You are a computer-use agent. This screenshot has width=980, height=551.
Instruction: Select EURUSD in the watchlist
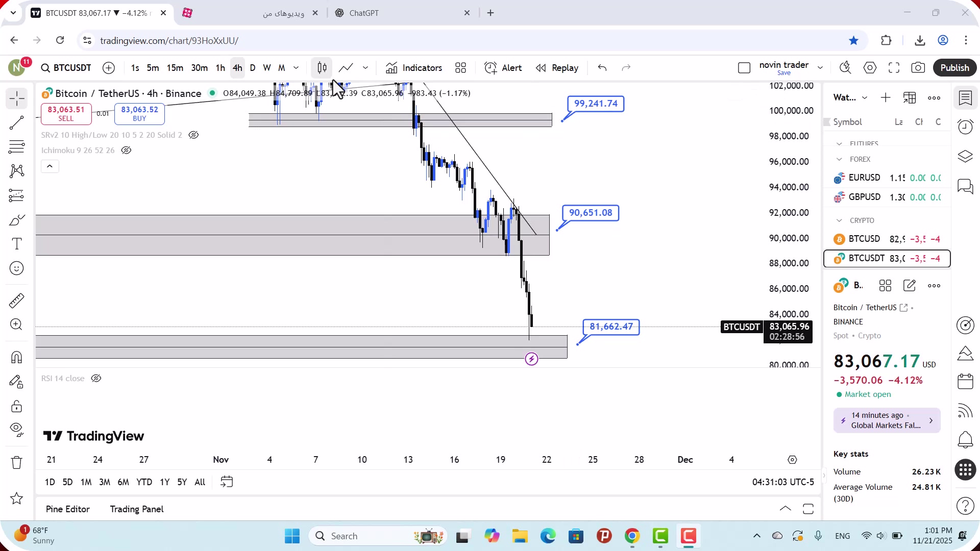[x=887, y=178]
